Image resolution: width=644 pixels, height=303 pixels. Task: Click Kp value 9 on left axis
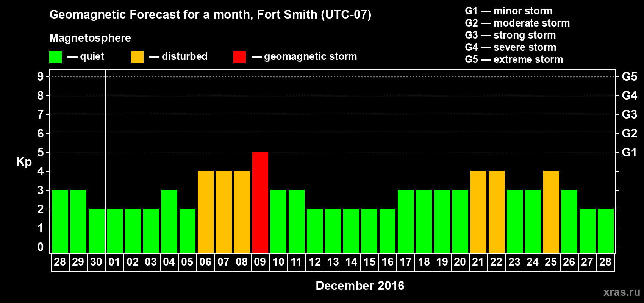point(41,77)
